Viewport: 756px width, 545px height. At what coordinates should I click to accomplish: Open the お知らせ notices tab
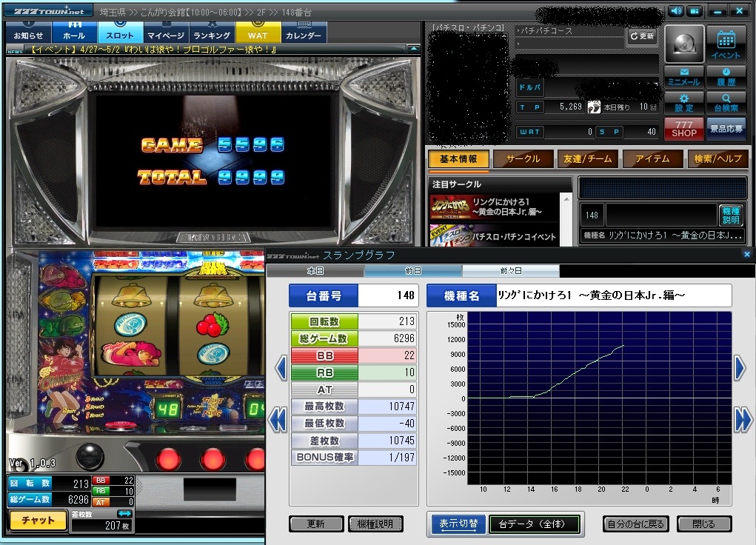pos(28,33)
